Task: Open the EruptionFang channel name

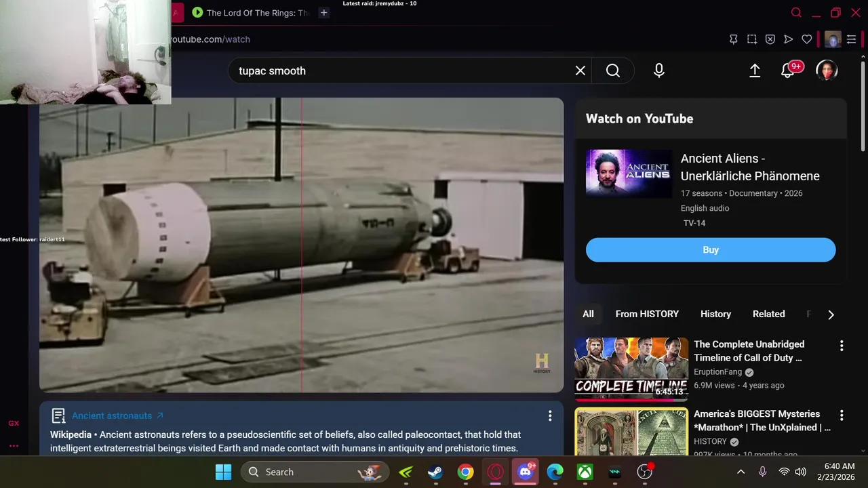Action: [x=718, y=372]
